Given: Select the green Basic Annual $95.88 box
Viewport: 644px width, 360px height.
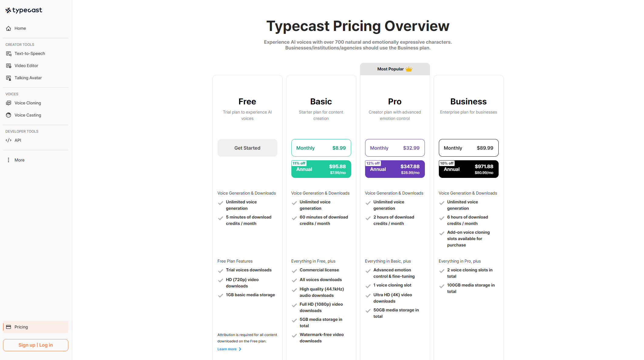Looking at the screenshot, I should pyautogui.click(x=321, y=169).
